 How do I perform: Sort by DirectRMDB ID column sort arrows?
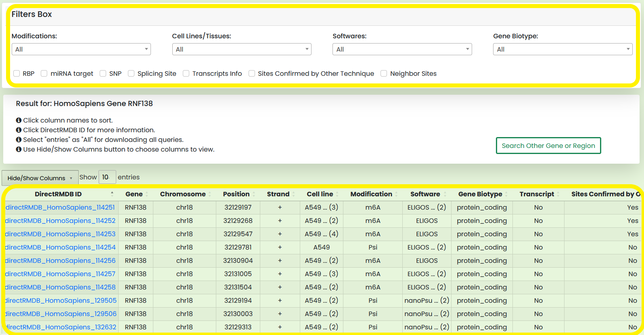click(x=112, y=194)
